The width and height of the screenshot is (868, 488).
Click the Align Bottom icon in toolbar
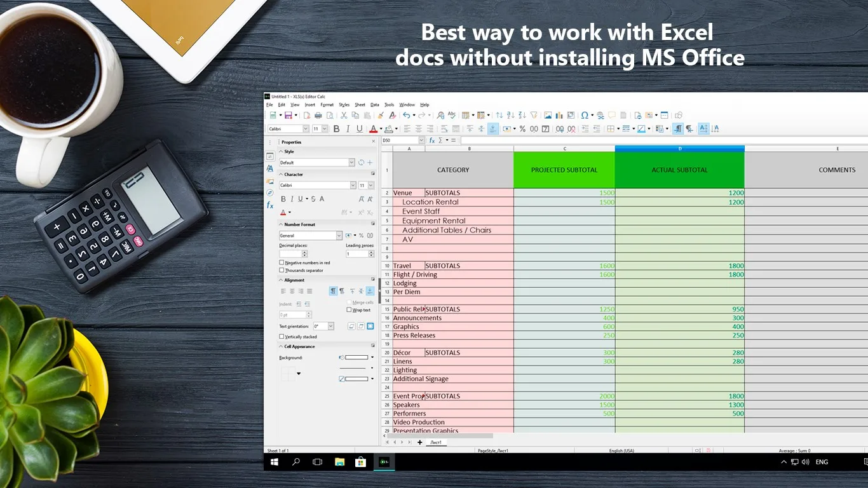492,129
